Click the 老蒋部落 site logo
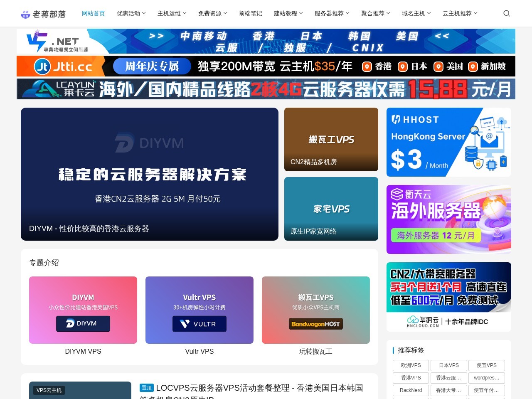This screenshot has height=399, width=532. click(x=43, y=14)
